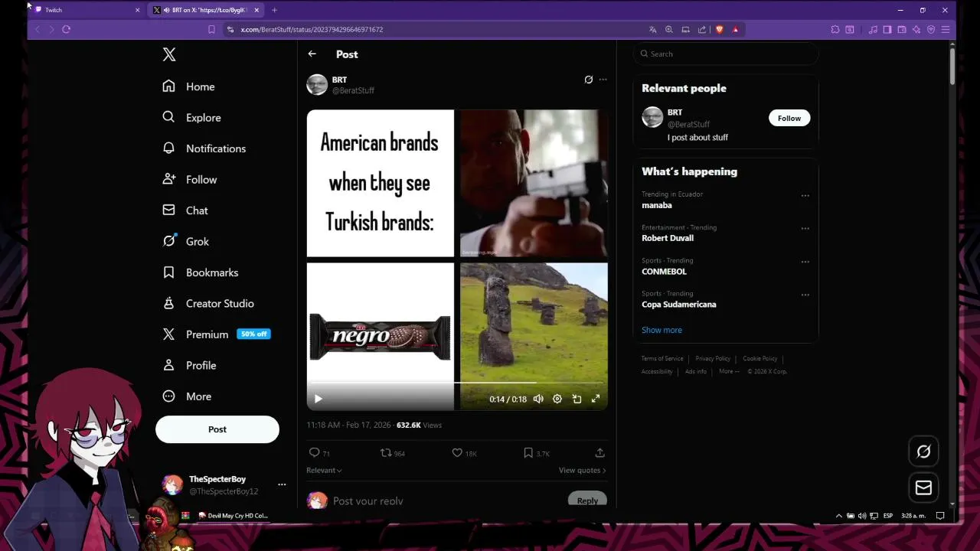
Task: Show hidden tray icons chevron
Action: (x=838, y=516)
